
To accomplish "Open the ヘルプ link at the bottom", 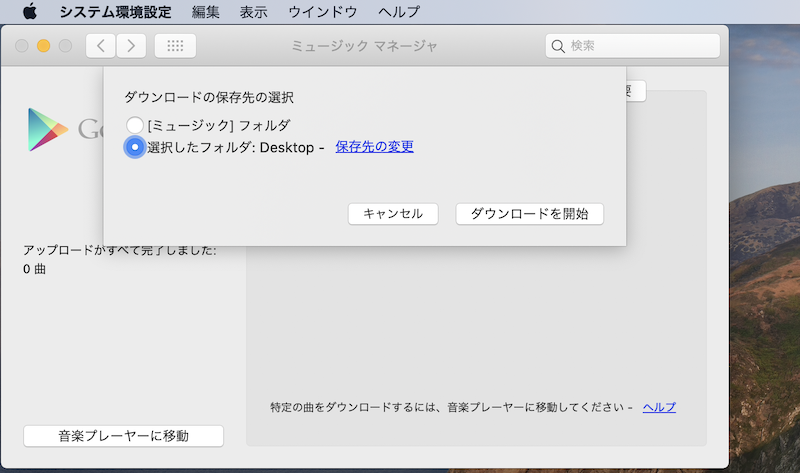I will coord(659,407).
